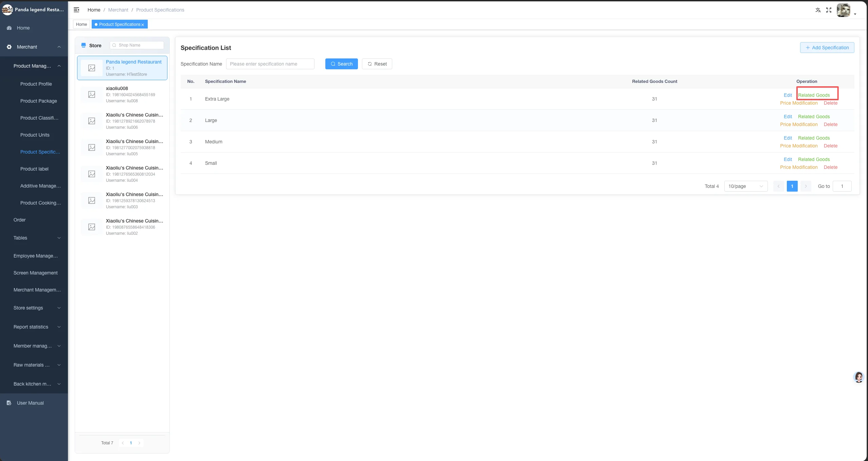
Task: Expand the Back kitchen menu
Action: [59, 384]
